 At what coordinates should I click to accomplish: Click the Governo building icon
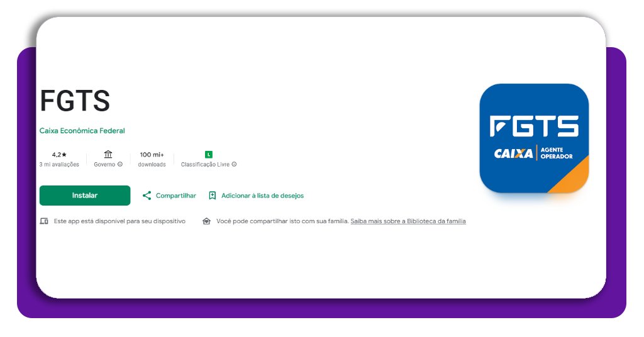[108, 154]
